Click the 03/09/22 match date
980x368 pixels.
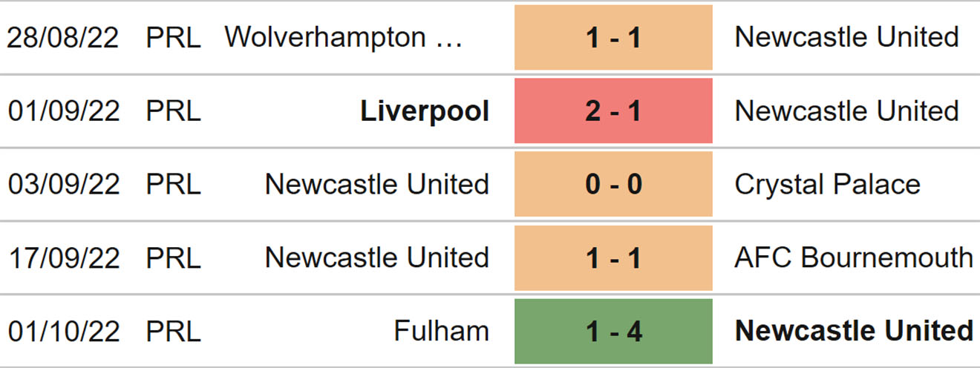63,184
